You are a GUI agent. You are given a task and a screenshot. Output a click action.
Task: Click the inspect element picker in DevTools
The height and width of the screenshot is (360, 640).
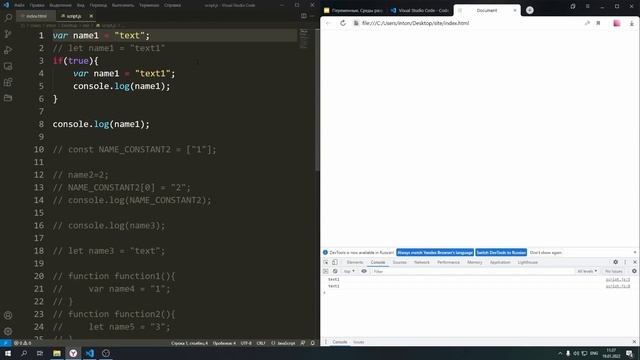(x=326, y=262)
